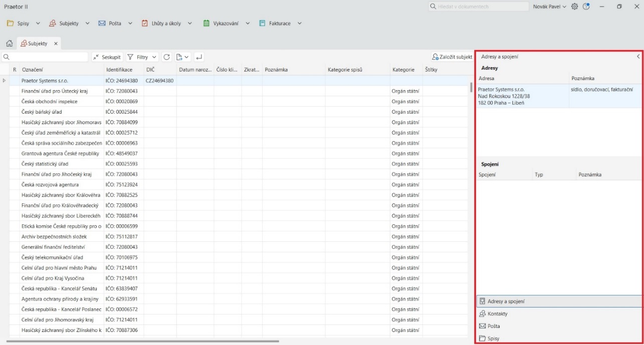The image size is (644, 345).
Task: Open the notifications icon with blue dot
Action: [586, 7]
